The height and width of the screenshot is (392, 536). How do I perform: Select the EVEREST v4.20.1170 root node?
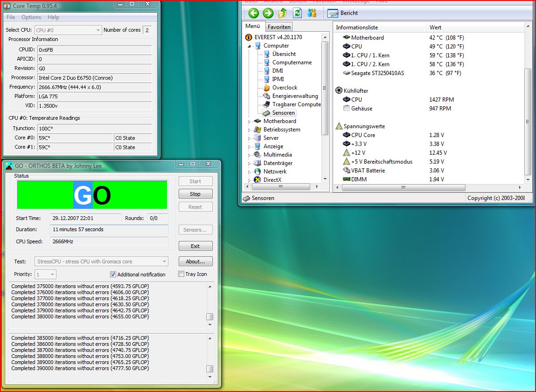(278, 37)
